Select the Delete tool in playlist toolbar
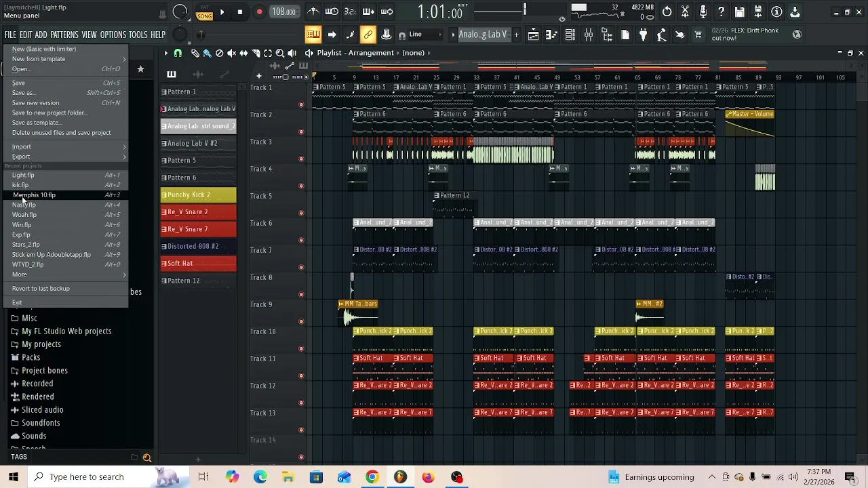This screenshot has height=488, width=868. tap(219, 53)
